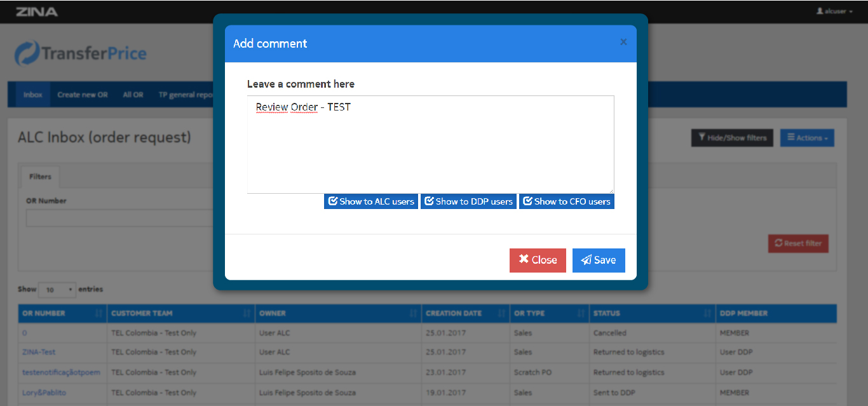Sort table by Creation Date icon
The height and width of the screenshot is (406, 868).
[x=502, y=313]
